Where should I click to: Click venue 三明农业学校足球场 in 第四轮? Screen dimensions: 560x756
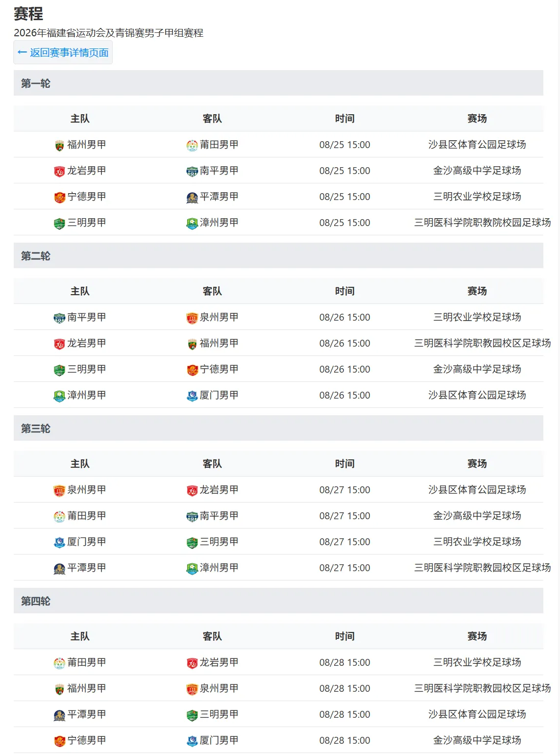pyautogui.click(x=477, y=662)
